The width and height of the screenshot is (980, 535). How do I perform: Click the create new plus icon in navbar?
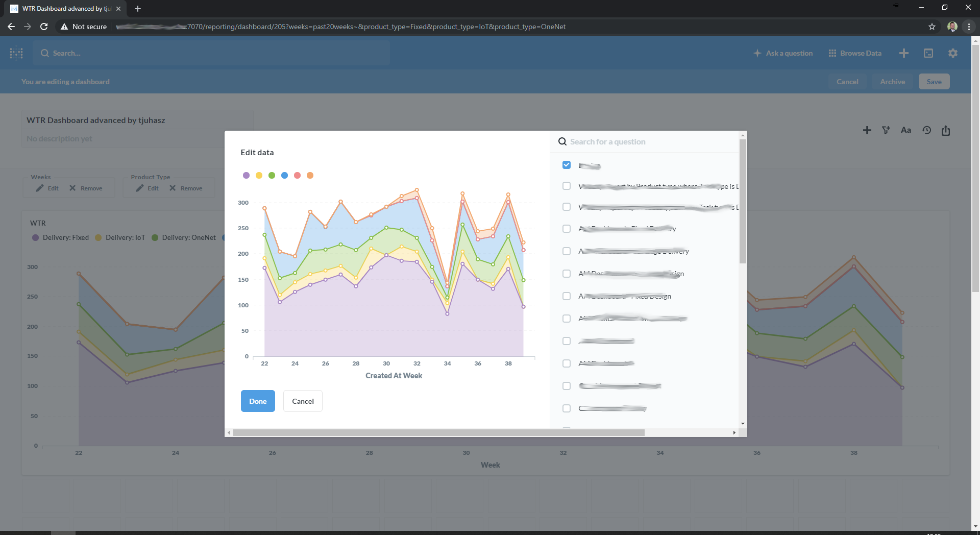click(x=903, y=53)
